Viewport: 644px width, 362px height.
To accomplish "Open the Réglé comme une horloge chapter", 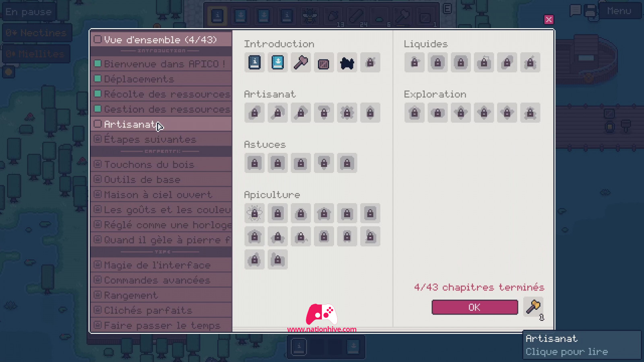I will coord(161,225).
